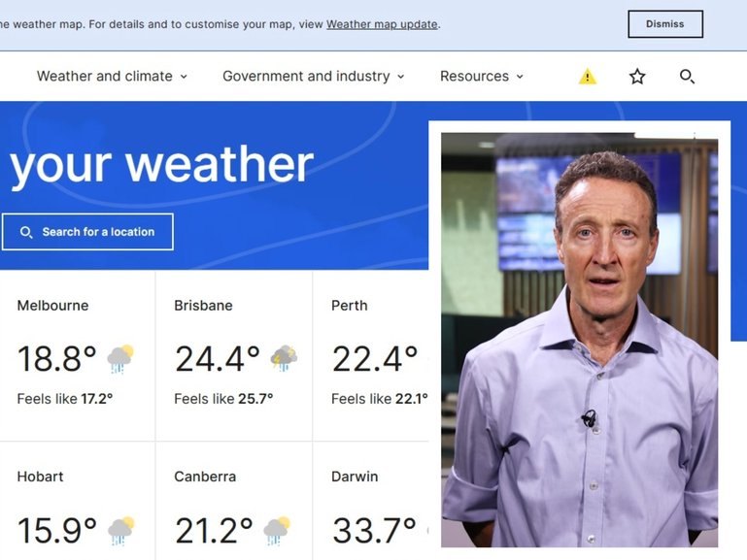This screenshot has height=560, width=747.
Task: Select the Darwin city heading
Action: (355, 477)
